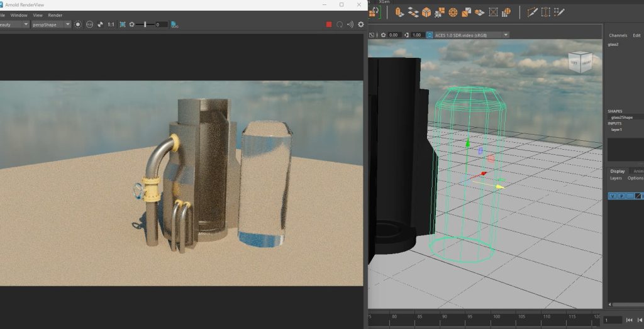Click the 1:1 zoom button in RenderView
This screenshot has width=644, height=329.
click(x=111, y=25)
